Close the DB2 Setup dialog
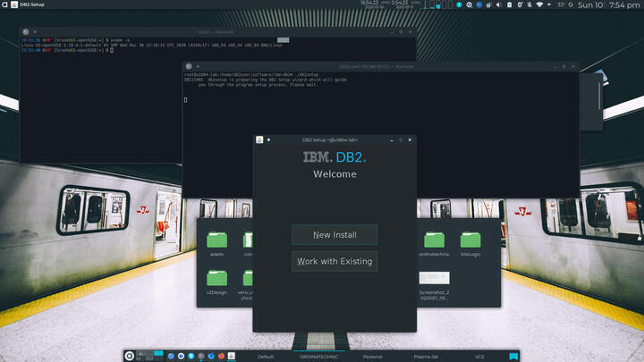 pos(410,140)
